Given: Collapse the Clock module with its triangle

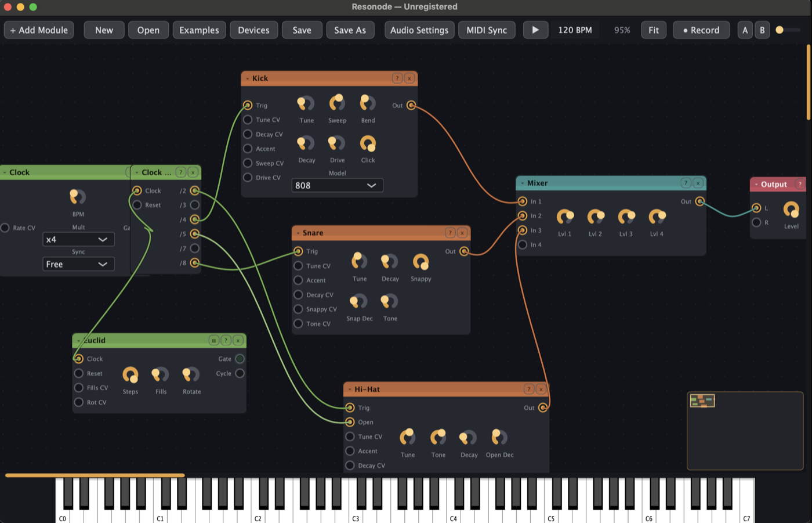Looking at the screenshot, I should pyautogui.click(x=5, y=172).
